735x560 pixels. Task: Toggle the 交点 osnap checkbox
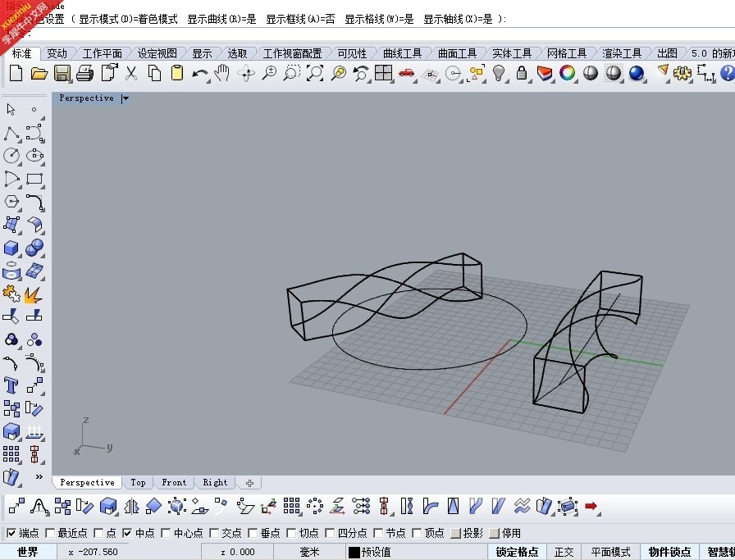pyautogui.click(x=214, y=533)
